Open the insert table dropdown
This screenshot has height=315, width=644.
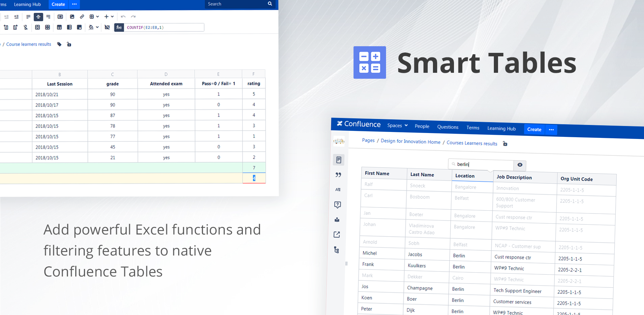[94, 17]
